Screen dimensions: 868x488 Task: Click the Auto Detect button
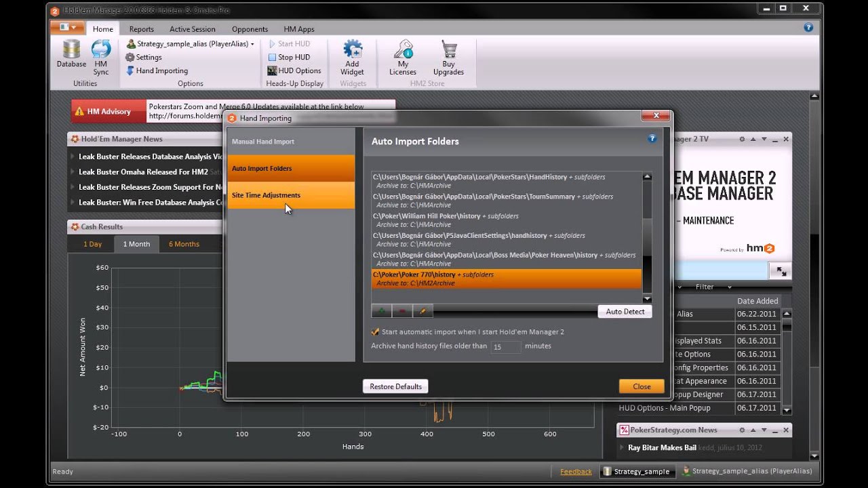(x=625, y=311)
